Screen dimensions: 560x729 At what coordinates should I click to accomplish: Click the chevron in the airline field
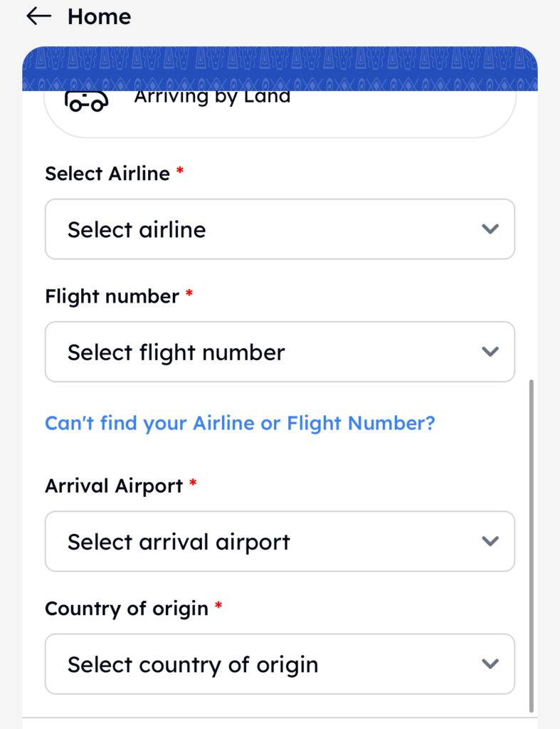(x=490, y=229)
